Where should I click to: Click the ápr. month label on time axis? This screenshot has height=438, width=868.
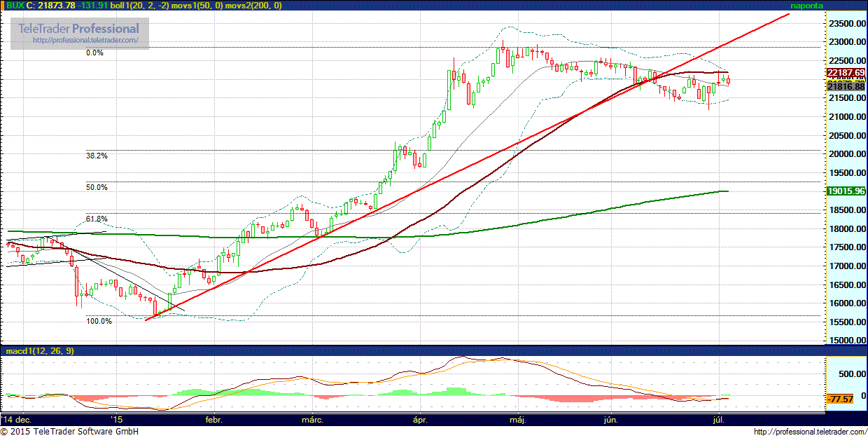420,419
